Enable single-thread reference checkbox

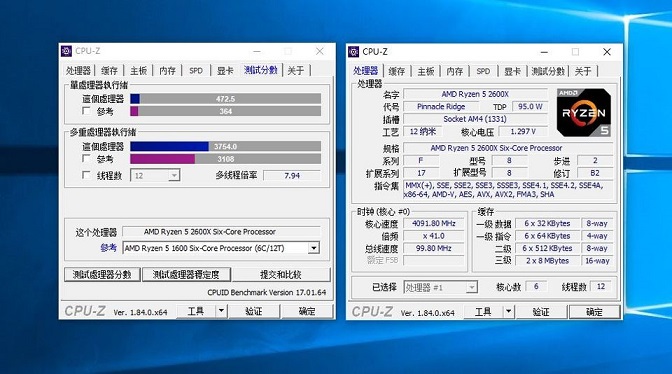pos(86,111)
